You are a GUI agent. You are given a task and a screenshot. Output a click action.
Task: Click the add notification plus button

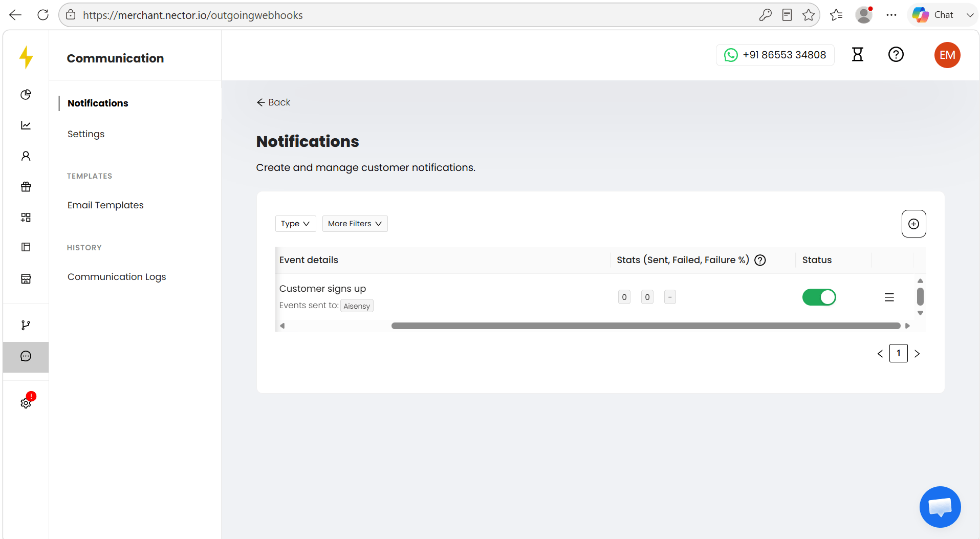pos(914,224)
